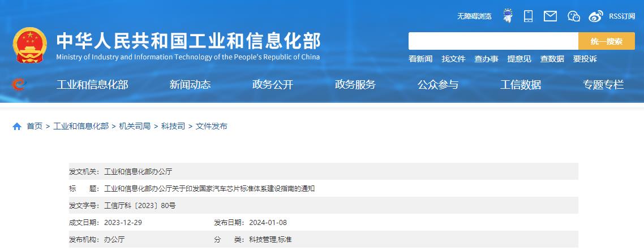Open the RSS订阅 link
The width and height of the screenshot is (644, 251).
622,16
